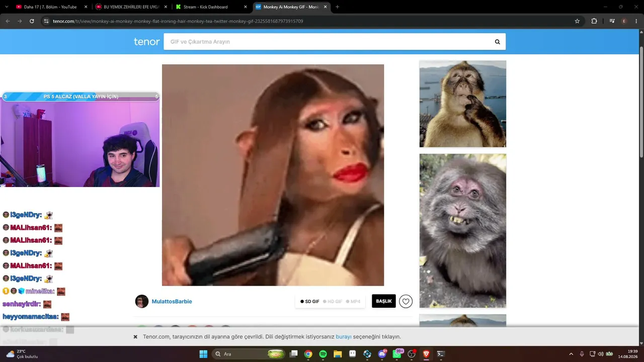Click the browser forward arrow

click(20, 21)
